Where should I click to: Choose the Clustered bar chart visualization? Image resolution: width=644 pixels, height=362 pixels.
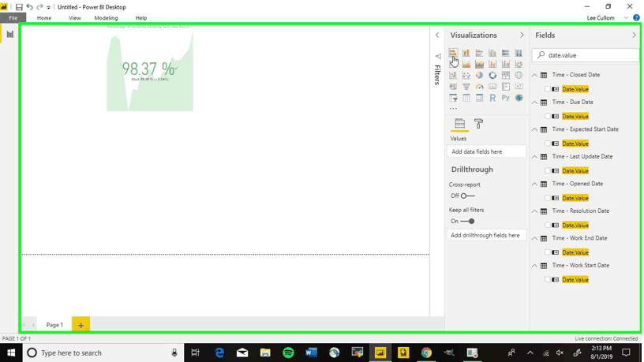pos(479,53)
